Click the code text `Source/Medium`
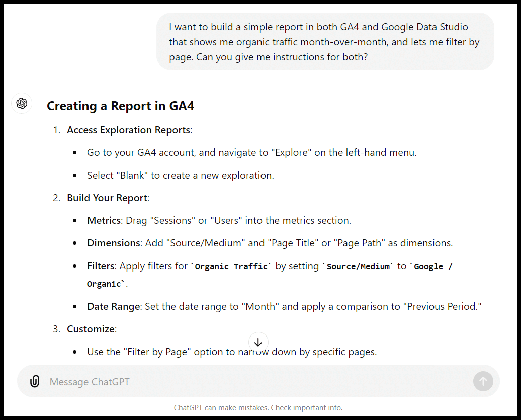Screen dimensions: 521x420 (358, 266)
